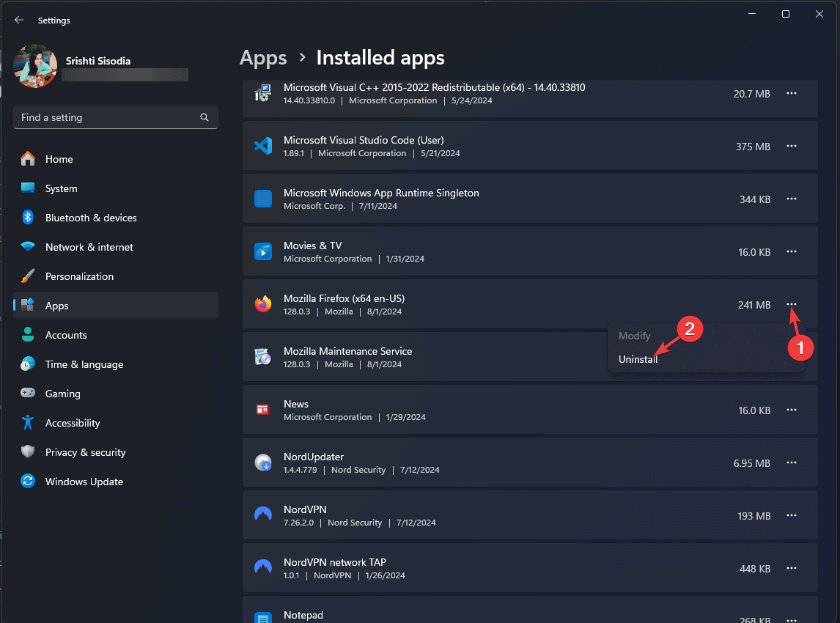Click the NordVPN network TAP icon

click(263, 567)
